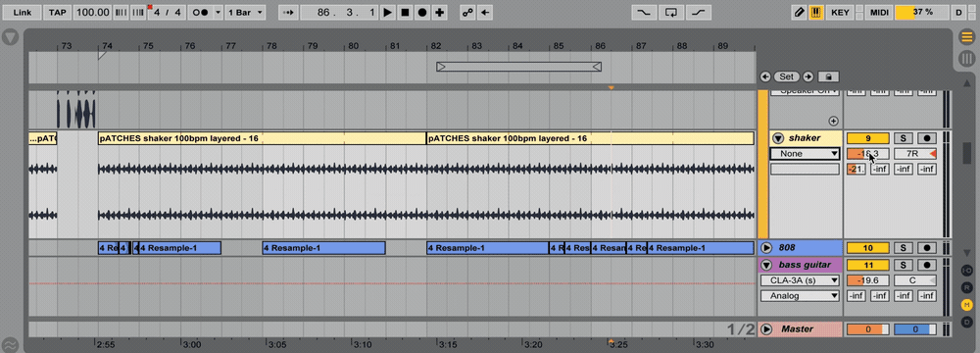Image resolution: width=980 pixels, height=353 pixels.
Task: Toggle Returns visibility R button
Action: click(967, 287)
